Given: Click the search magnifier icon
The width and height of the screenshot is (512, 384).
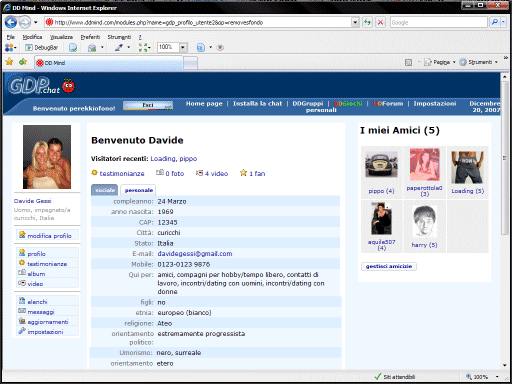Looking at the screenshot, I should pyautogui.click(x=494, y=22).
